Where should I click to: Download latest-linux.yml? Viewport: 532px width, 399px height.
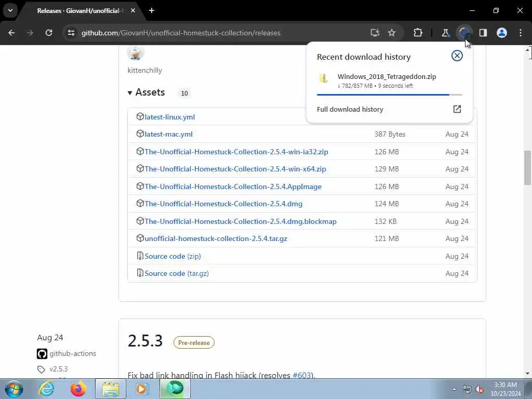click(170, 117)
